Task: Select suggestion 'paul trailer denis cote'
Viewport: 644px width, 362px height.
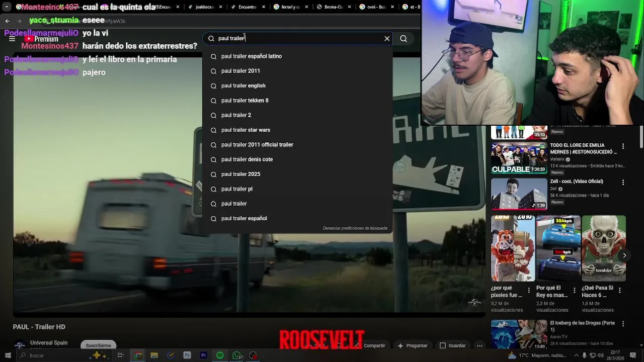Action: click(x=297, y=159)
